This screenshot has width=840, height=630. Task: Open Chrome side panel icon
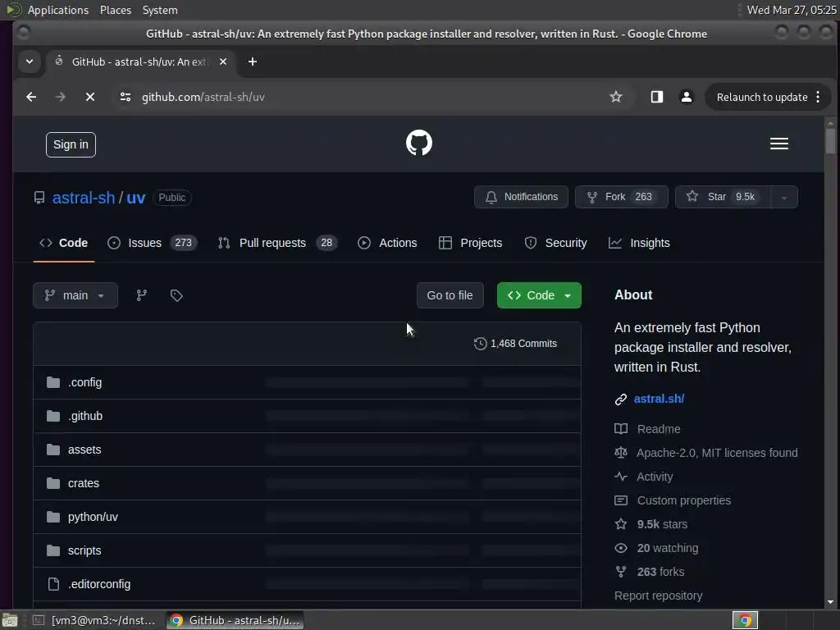[x=657, y=97]
